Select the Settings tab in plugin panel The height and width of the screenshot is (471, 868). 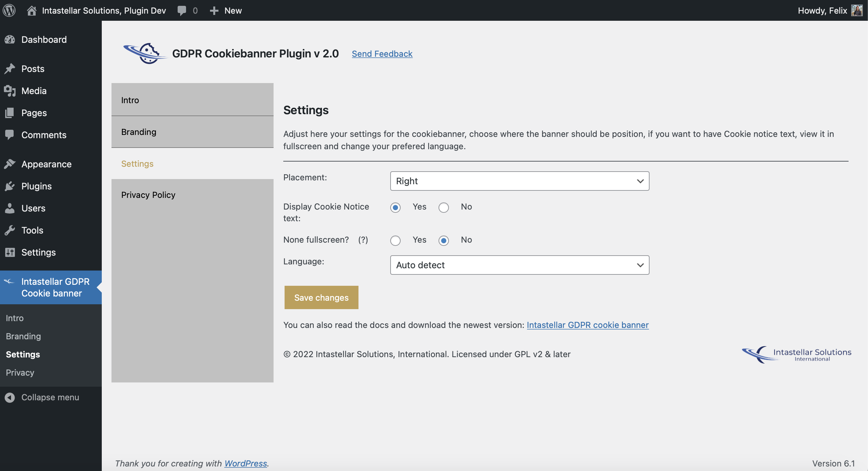tap(193, 163)
